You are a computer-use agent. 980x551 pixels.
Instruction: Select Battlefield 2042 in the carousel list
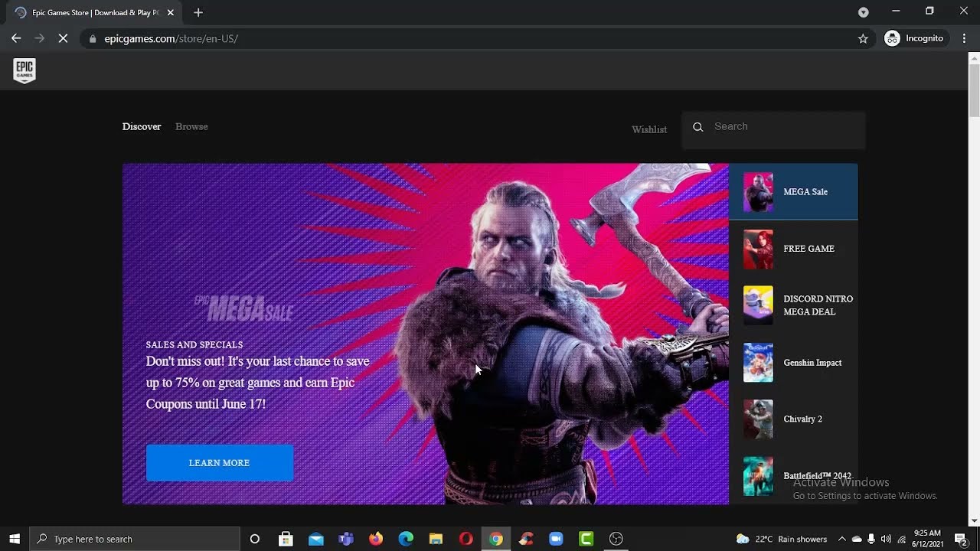click(793, 476)
